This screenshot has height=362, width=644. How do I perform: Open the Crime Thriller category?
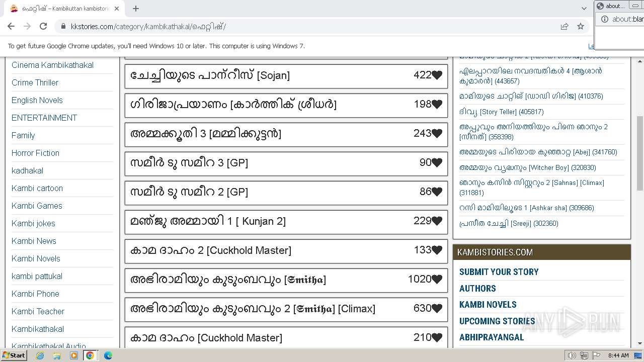tap(35, 82)
